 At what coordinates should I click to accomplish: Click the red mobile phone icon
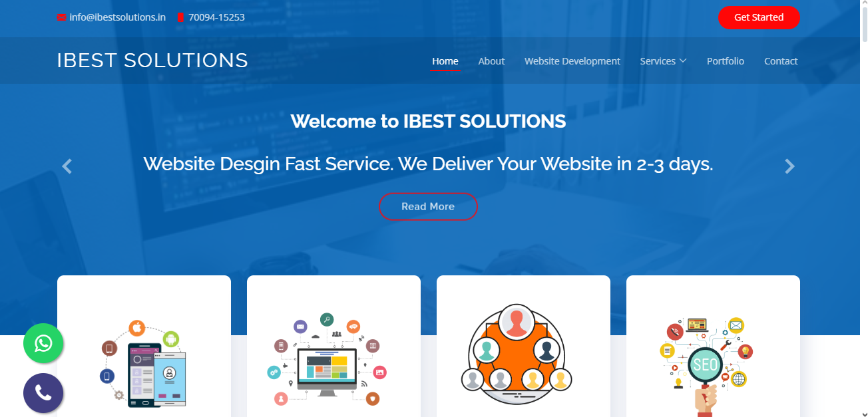pyautogui.click(x=180, y=18)
